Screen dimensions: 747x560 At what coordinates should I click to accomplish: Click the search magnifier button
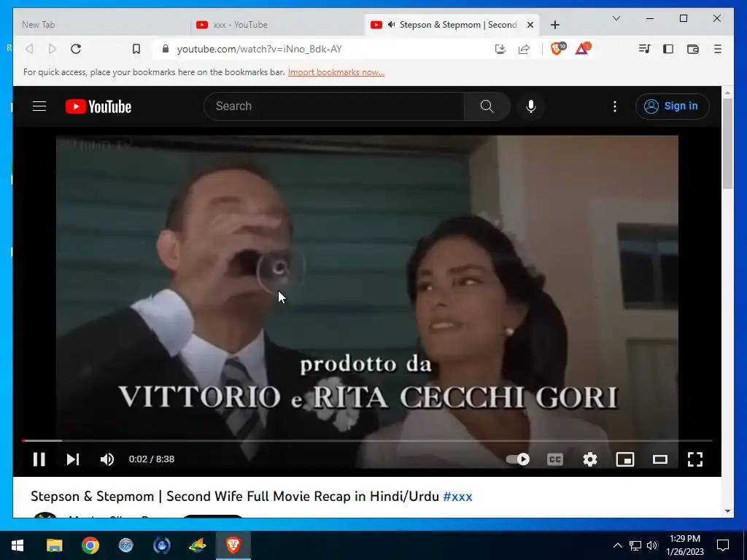[x=487, y=106]
